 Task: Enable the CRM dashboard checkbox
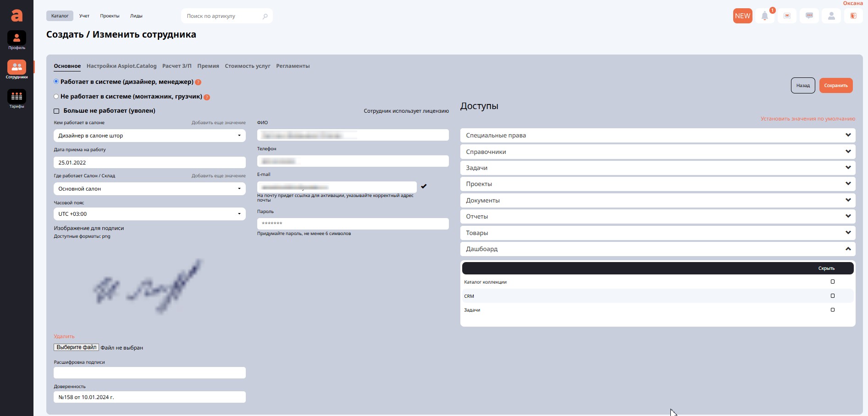(x=833, y=296)
